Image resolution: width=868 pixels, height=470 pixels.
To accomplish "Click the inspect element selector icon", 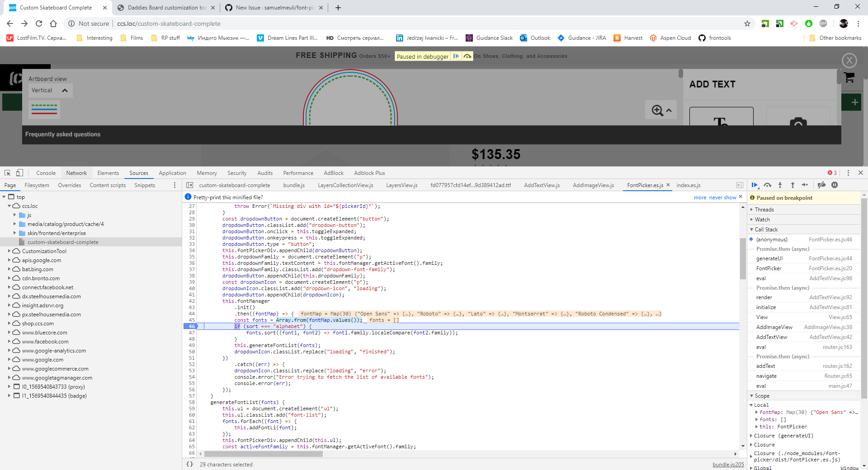I will pyautogui.click(x=7, y=173).
